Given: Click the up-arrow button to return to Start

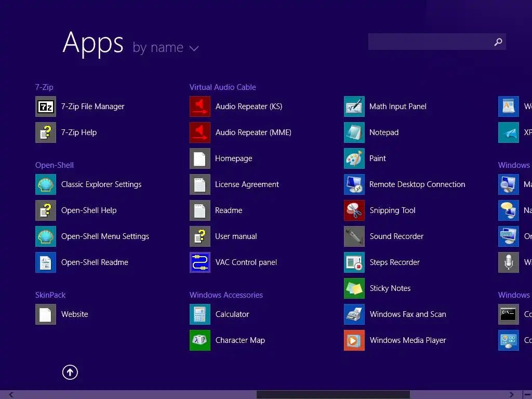Looking at the screenshot, I should 70,372.
